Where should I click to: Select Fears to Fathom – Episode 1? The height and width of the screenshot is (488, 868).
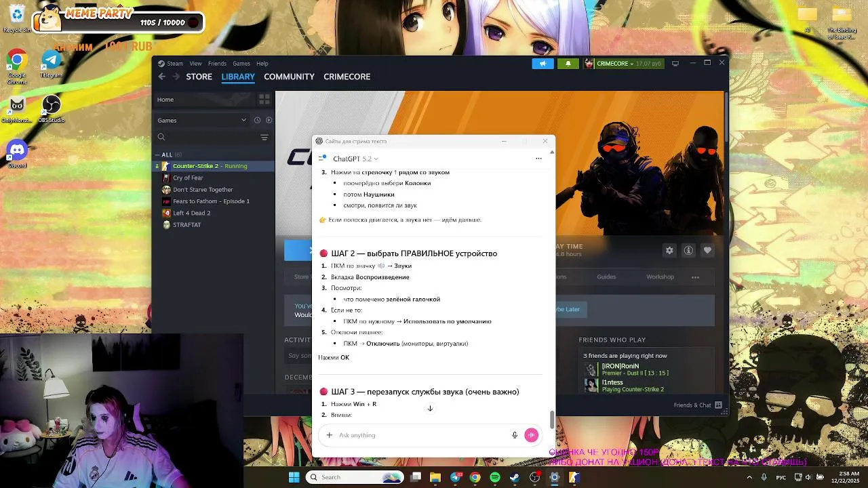click(x=214, y=201)
